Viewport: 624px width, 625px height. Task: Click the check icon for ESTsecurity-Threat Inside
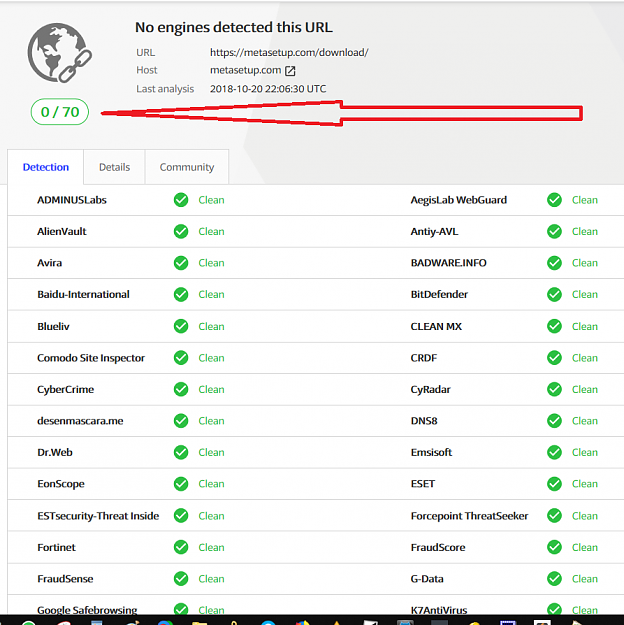tap(181, 516)
